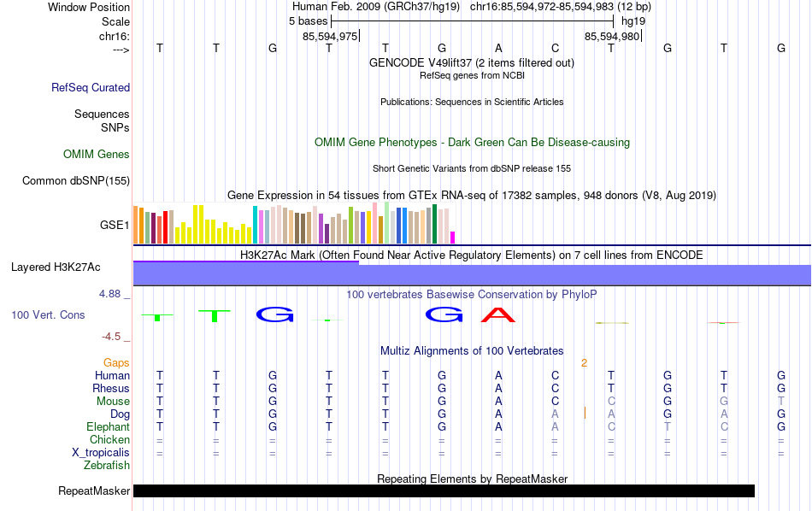Click the GSE1 GTEx expression bar chart
The height and width of the screenshot is (511, 812).
click(x=294, y=223)
